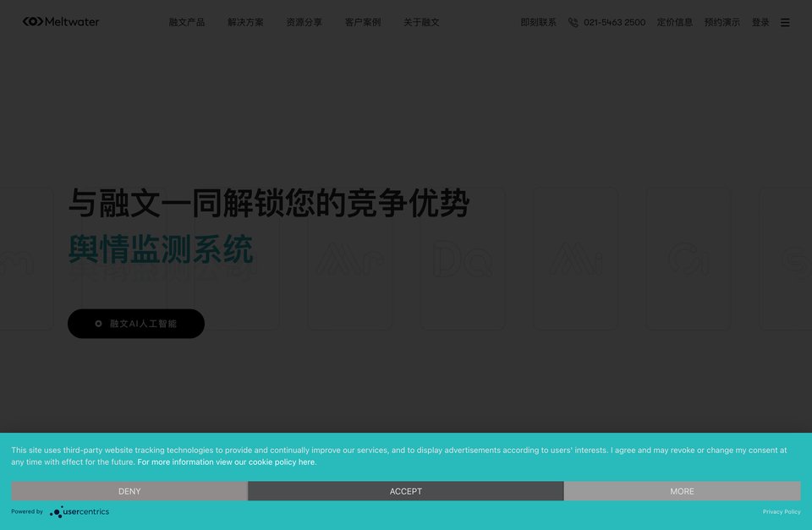Image resolution: width=812 pixels, height=530 pixels.
Task: Click the headline 与融文一同解锁您的竞争优势
Action: [x=269, y=203]
